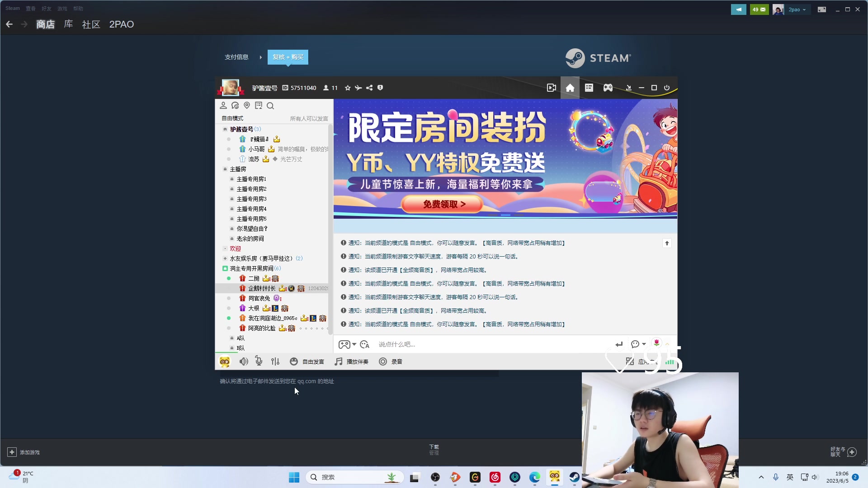Expand the 水友娱乐房 channel node

pyautogui.click(x=225, y=258)
